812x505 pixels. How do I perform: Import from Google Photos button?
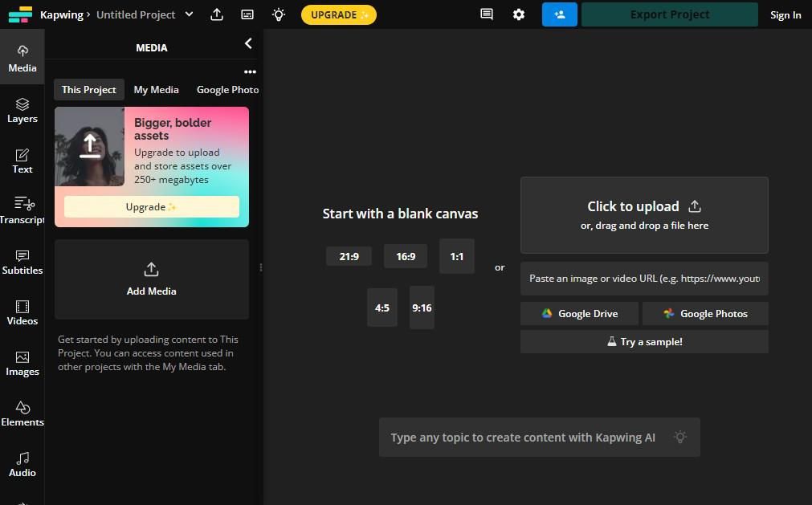(x=705, y=314)
